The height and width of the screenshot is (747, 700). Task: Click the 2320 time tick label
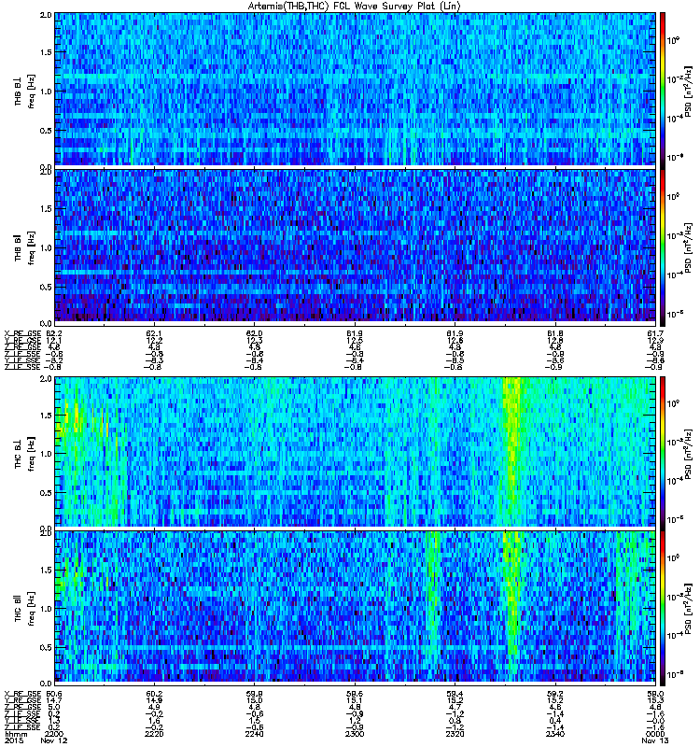(455, 734)
